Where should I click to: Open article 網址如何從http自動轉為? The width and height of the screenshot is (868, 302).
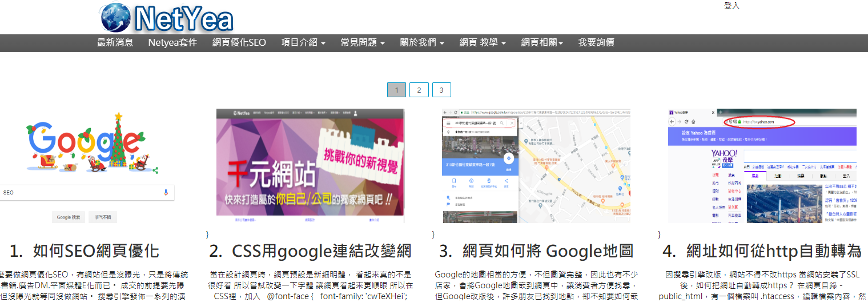[762, 251]
